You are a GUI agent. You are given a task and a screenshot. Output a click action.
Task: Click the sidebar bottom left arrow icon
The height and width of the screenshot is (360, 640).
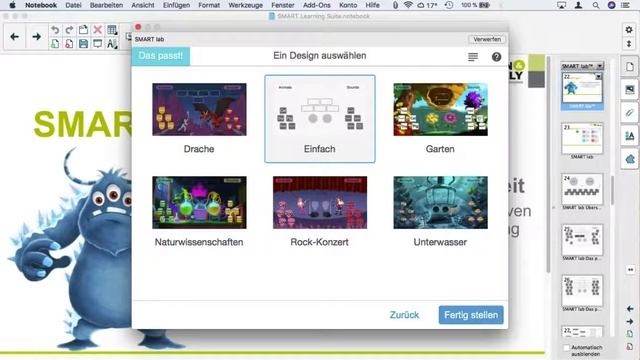630,309
